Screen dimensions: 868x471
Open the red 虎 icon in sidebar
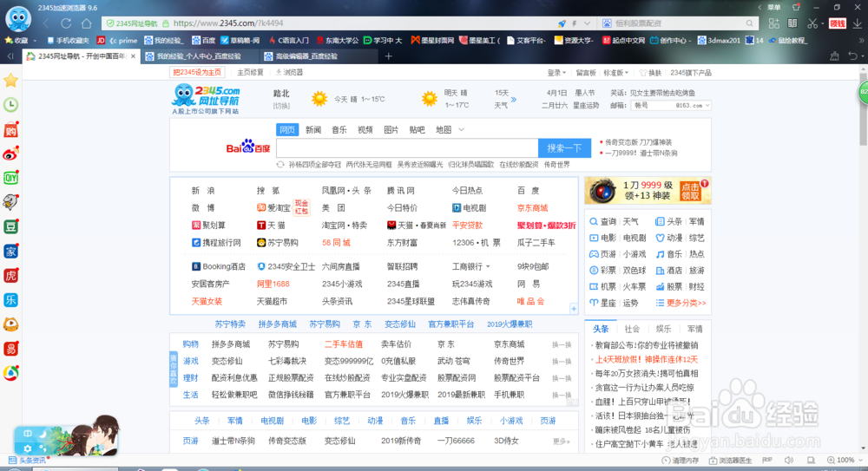click(x=10, y=275)
